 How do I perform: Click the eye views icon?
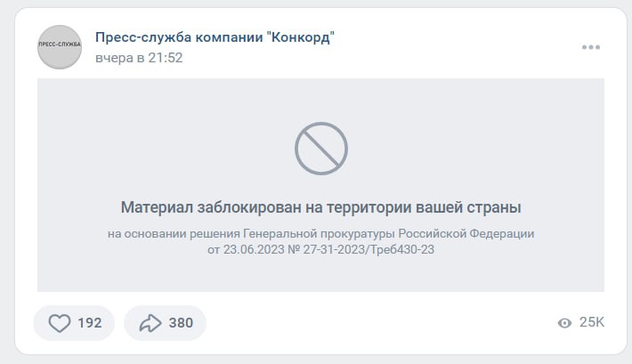(x=564, y=323)
